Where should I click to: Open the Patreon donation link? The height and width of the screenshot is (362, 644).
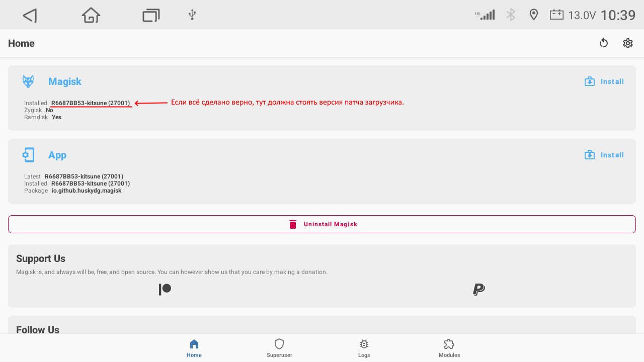165,290
